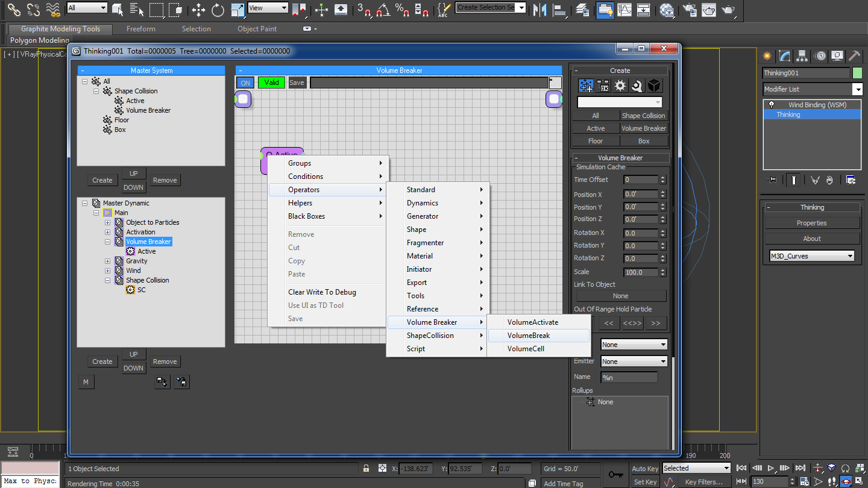Click the green object color swatch
This screenshot has height=488, width=868.
click(x=858, y=73)
